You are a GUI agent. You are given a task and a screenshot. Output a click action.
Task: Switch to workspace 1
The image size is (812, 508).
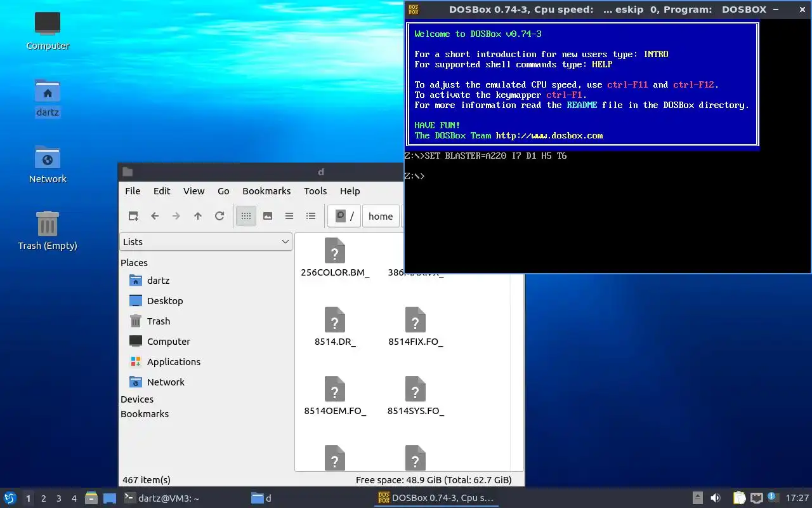(28, 498)
